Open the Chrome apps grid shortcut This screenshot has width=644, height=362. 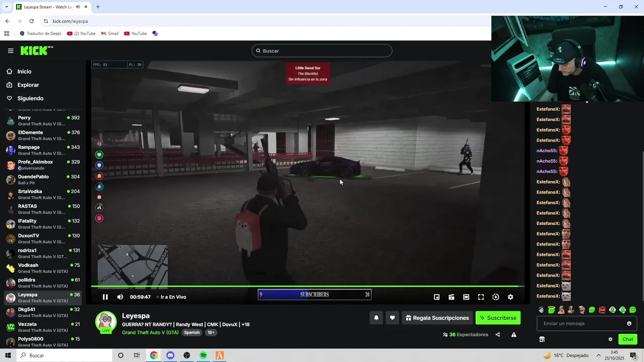7,34
